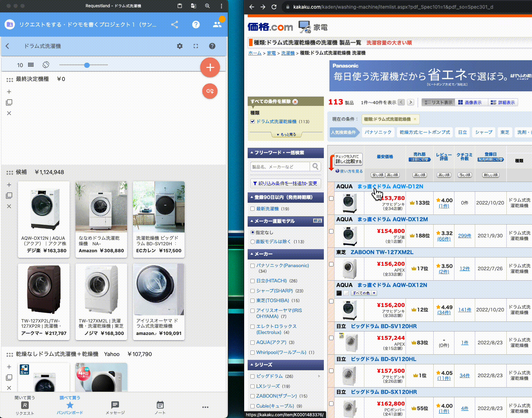The height and width of the screenshot is (418, 532).
Task: Collapse the メーカー filter section header
Action: pyautogui.click(x=286, y=254)
